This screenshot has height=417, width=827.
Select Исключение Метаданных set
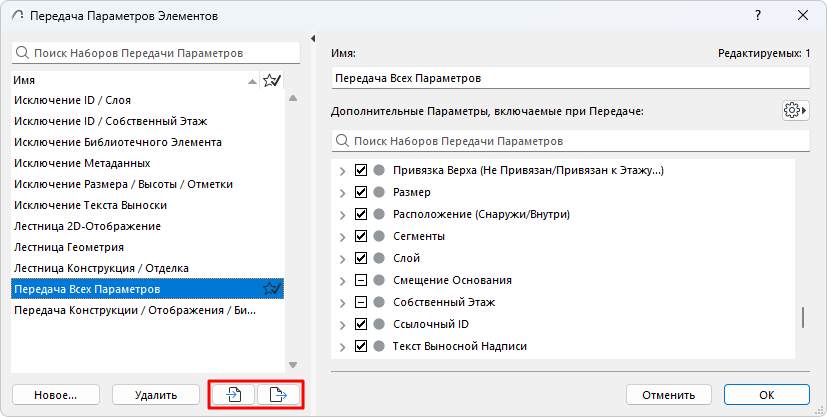pyautogui.click(x=82, y=163)
